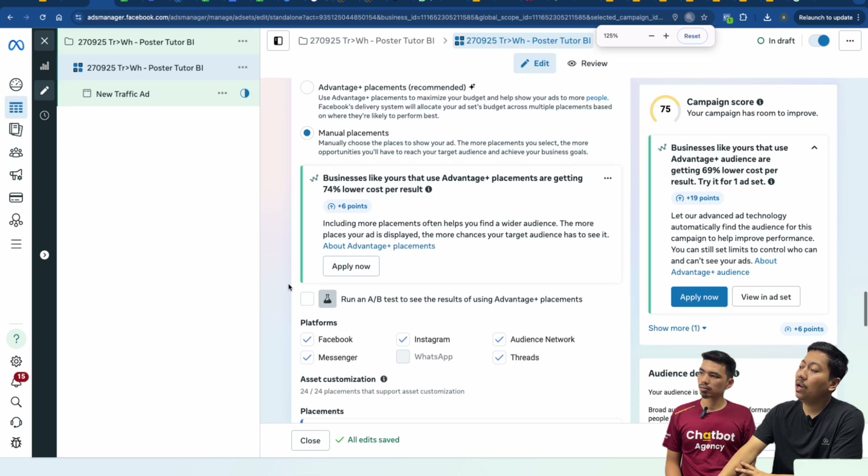Screen dimensions: 868x476
Task: Open account overview gauge icon in sidebar
Action: click(16, 84)
